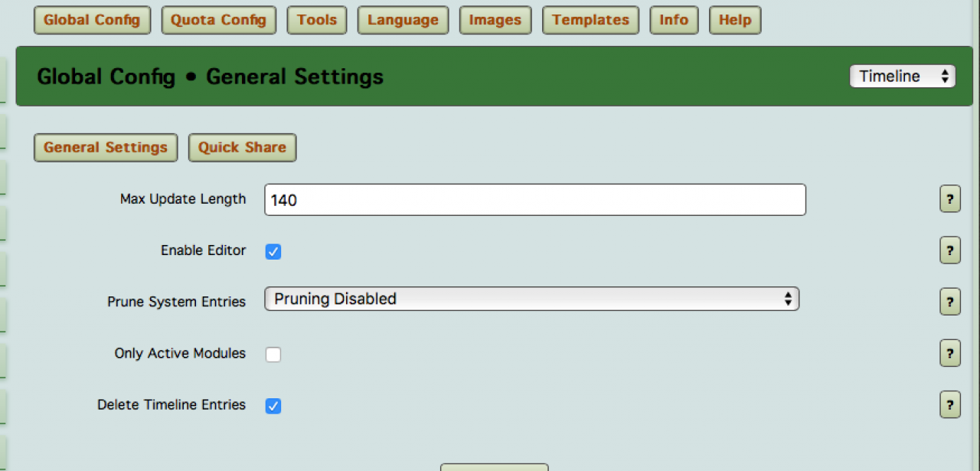This screenshot has height=471, width=980.
Task: Expand the Prune System Entries dropdown
Action: click(531, 299)
